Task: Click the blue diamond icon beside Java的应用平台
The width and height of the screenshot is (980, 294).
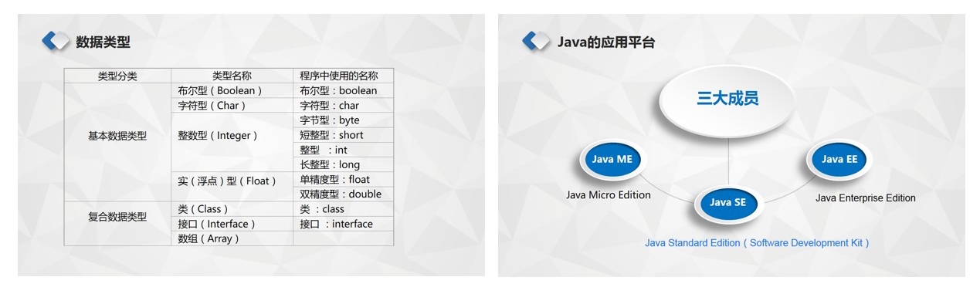Action: point(535,41)
